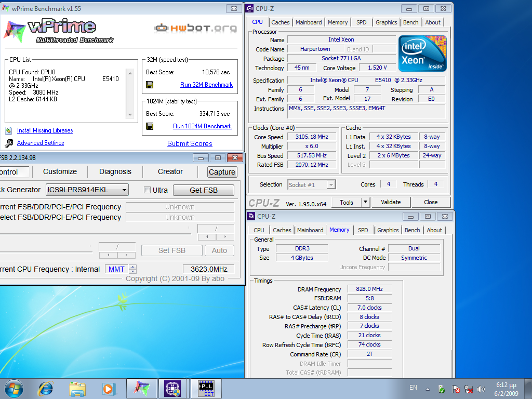Click the EN language indicator
532x399 pixels.
coord(413,388)
